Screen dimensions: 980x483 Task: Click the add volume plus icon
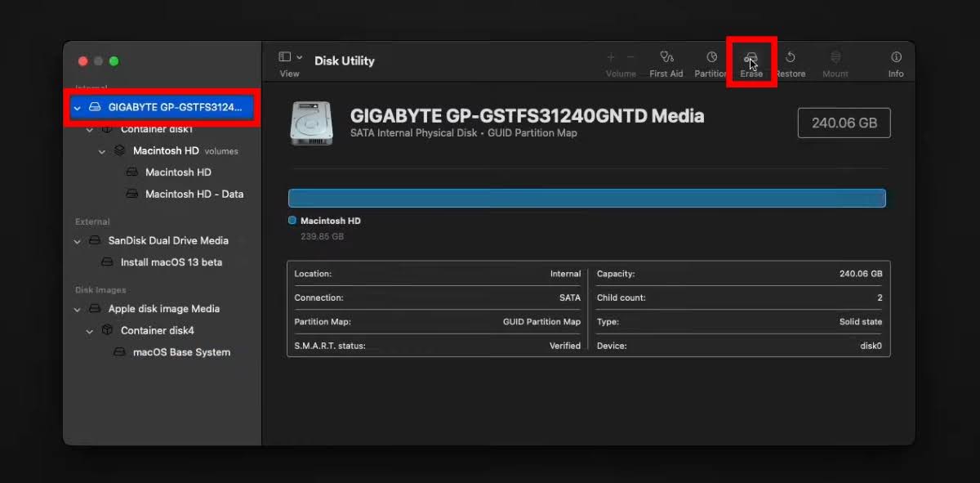coord(611,57)
